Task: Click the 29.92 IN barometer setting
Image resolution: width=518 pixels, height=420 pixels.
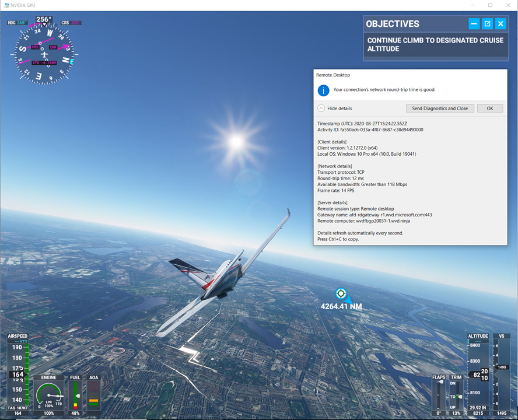Action: tap(478, 408)
